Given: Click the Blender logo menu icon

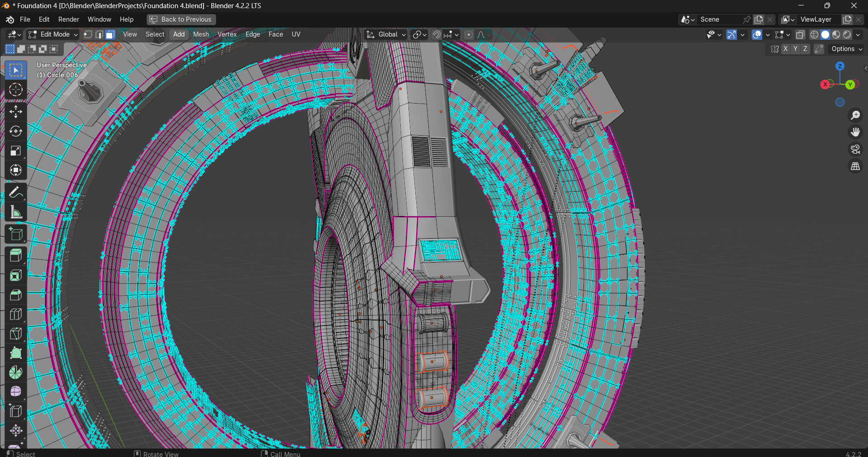Looking at the screenshot, I should click(x=10, y=19).
